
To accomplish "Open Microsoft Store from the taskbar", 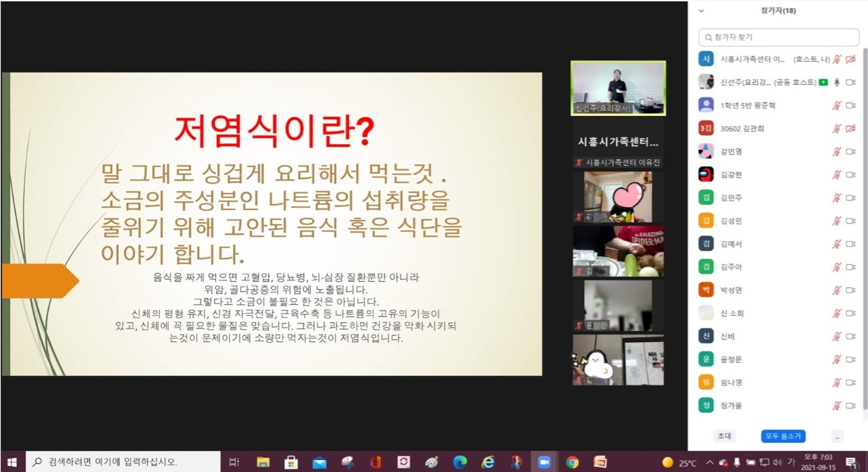I will [x=291, y=462].
